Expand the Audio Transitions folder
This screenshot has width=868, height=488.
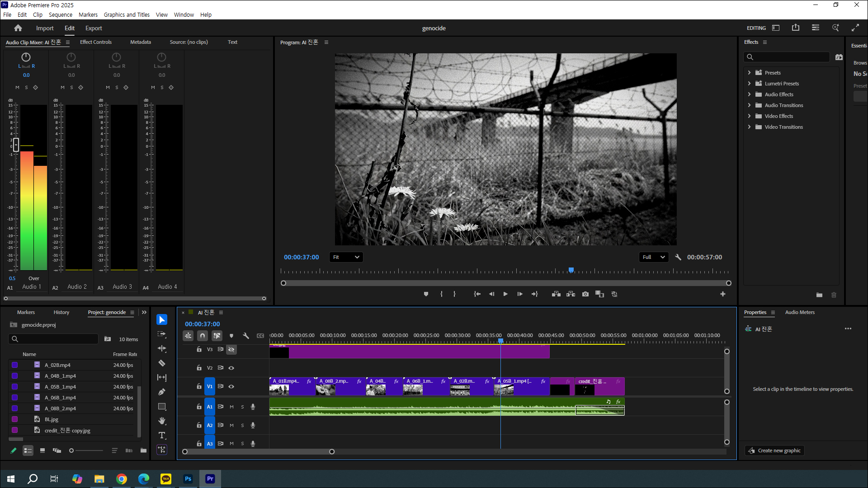click(x=749, y=105)
